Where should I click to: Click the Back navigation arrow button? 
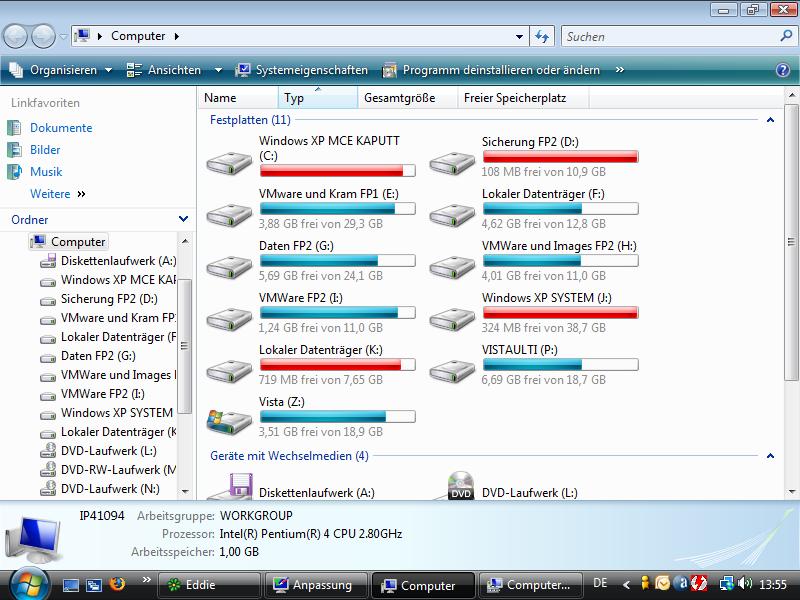[x=16, y=36]
